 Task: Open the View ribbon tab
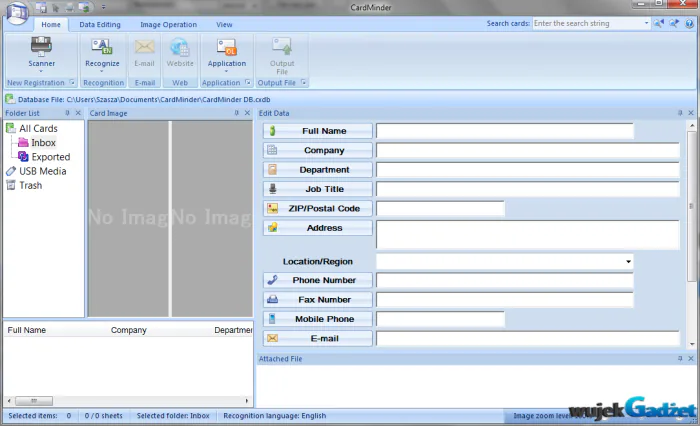(x=224, y=25)
